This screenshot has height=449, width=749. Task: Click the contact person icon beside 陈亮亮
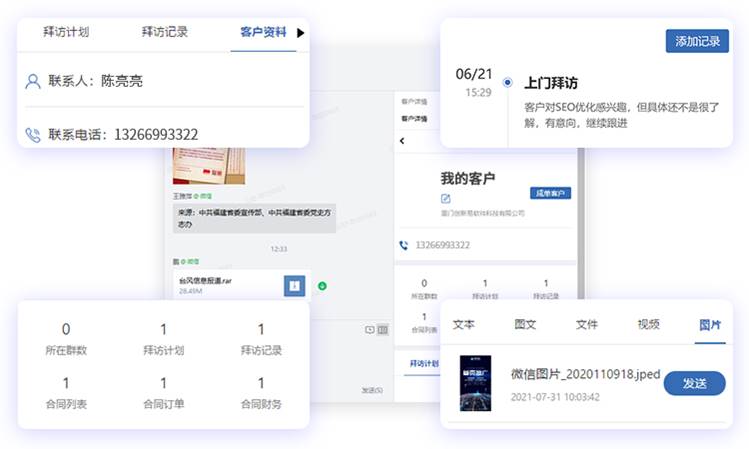pos(32,81)
